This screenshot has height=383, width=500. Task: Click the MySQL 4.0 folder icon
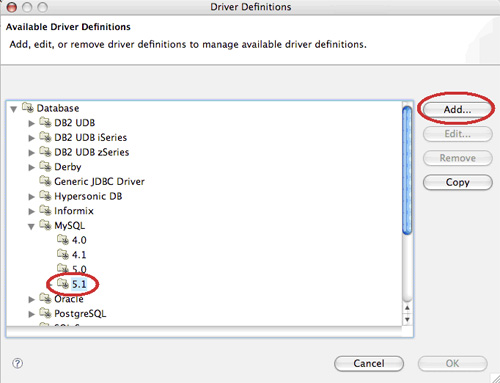pyautogui.click(x=63, y=240)
